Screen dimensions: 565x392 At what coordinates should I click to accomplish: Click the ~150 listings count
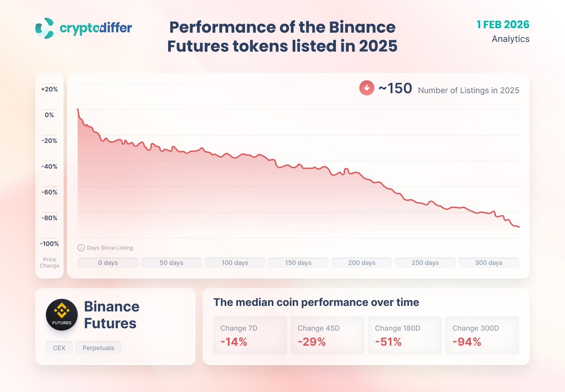coord(395,88)
